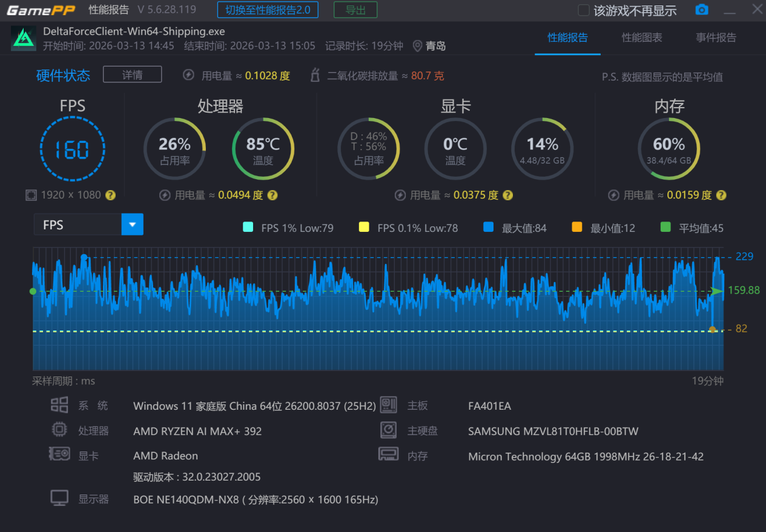The height and width of the screenshot is (532, 766).
Task: Click the memory power usage help icon
Action: (x=721, y=195)
